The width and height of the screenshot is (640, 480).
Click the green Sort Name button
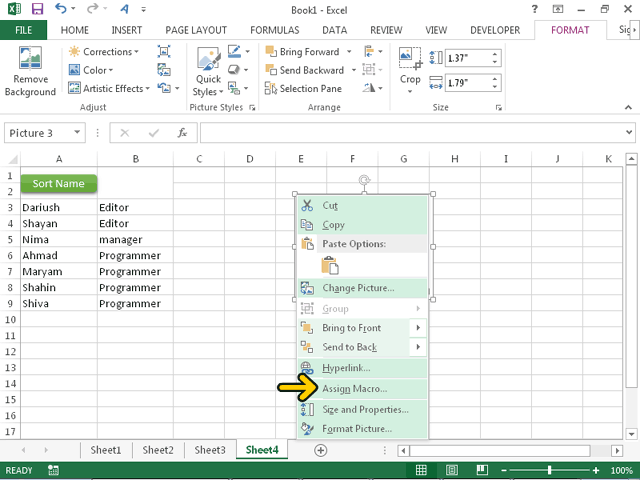click(x=58, y=184)
